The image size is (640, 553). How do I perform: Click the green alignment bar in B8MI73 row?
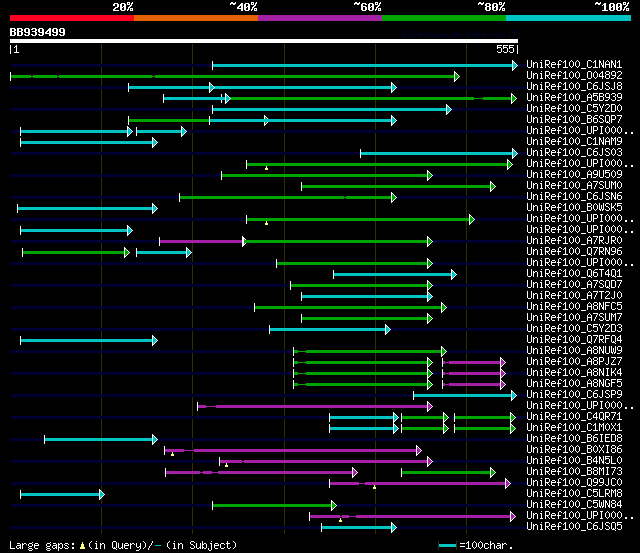click(448, 473)
